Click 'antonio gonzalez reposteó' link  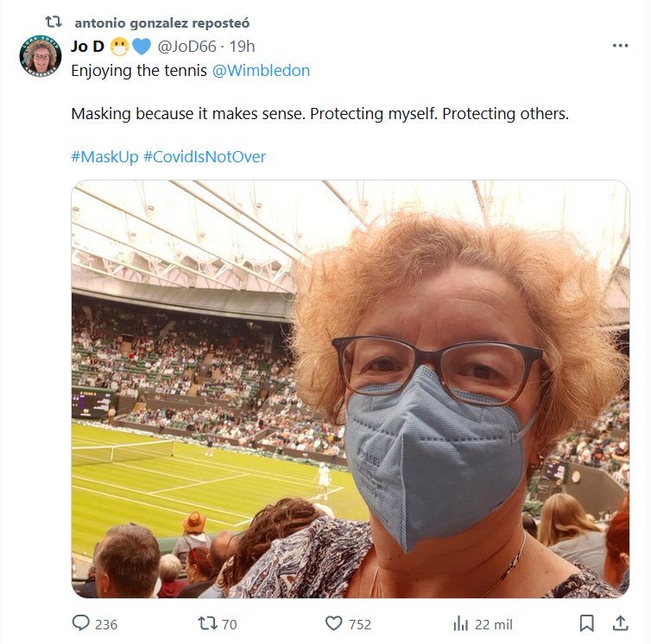point(161,22)
